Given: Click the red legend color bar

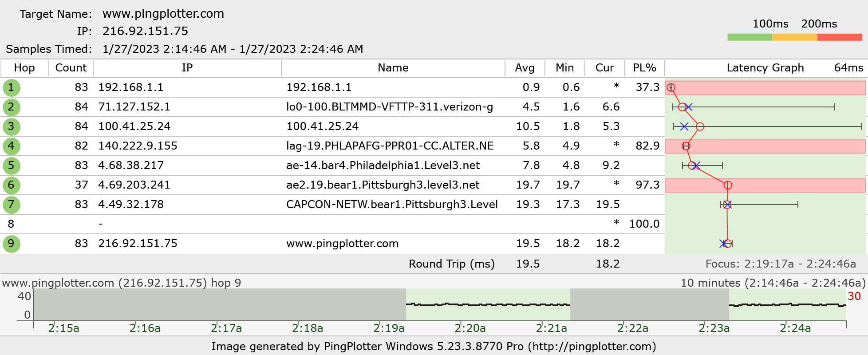Looking at the screenshot, I should pos(840,37).
